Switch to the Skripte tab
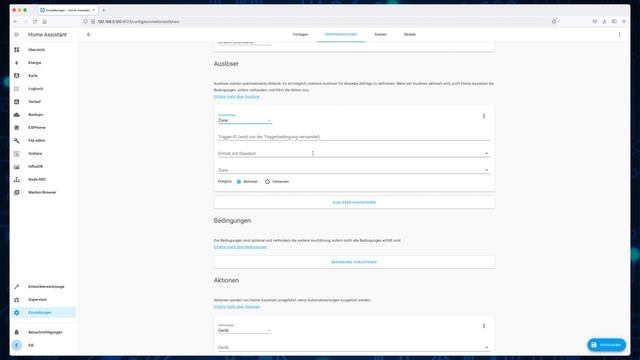Image resolution: width=640 pixels, height=360 pixels. (x=409, y=35)
